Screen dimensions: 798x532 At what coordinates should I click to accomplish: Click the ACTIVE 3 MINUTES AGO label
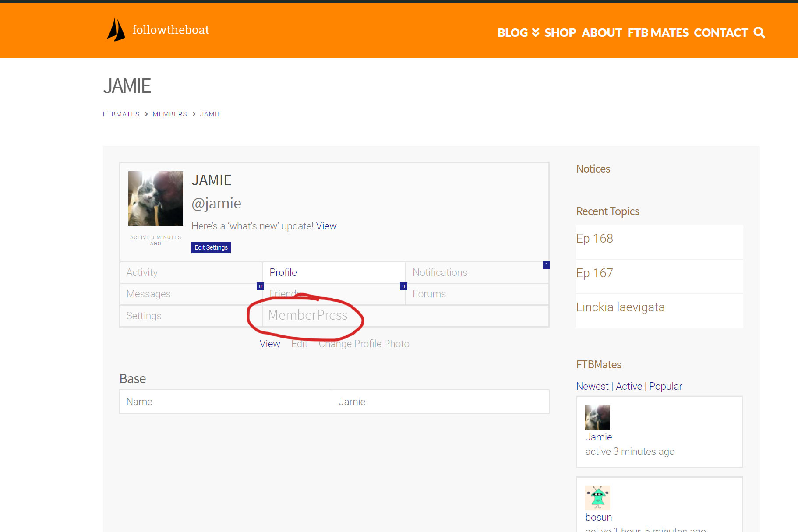tap(155, 240)
